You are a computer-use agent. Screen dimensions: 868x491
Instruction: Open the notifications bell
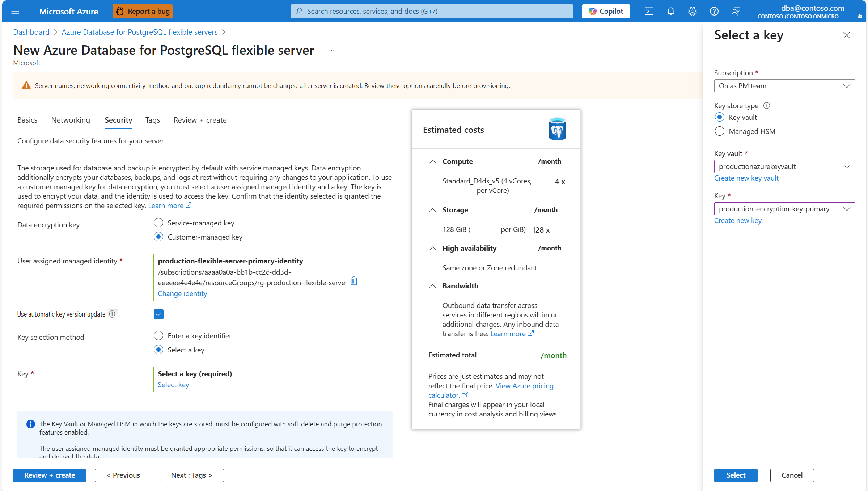point(670,11)
